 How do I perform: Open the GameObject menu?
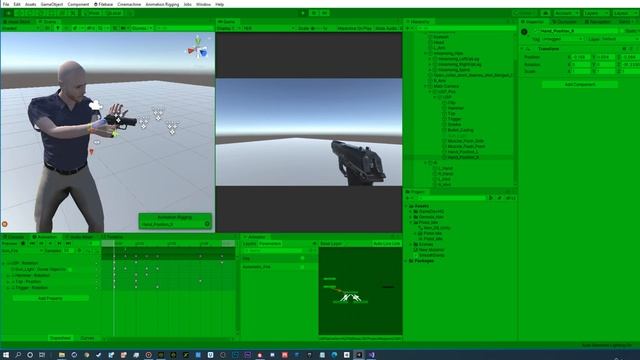point(52,4)
